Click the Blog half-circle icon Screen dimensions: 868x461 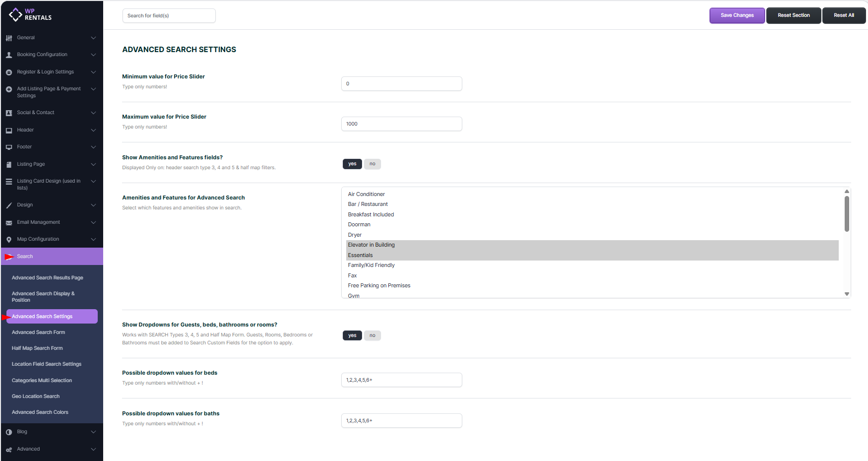tap(9, 432)
